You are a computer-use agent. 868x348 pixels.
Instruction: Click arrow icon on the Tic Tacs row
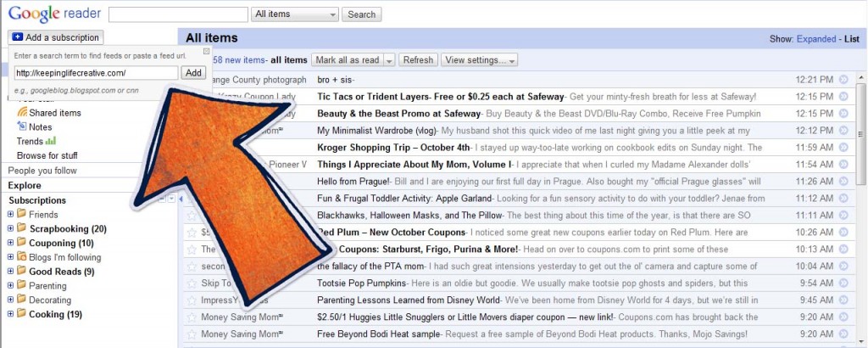[843, 97]
